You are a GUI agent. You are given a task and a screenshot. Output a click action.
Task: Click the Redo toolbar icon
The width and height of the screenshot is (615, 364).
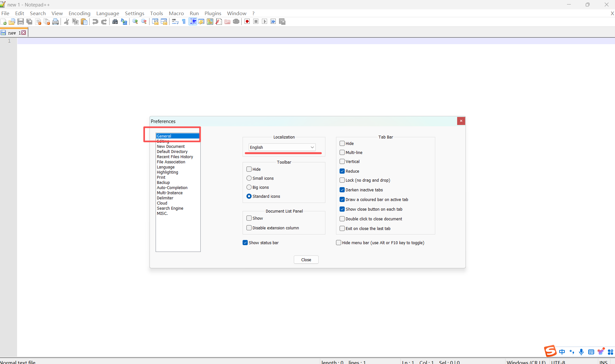click(104, 22)
